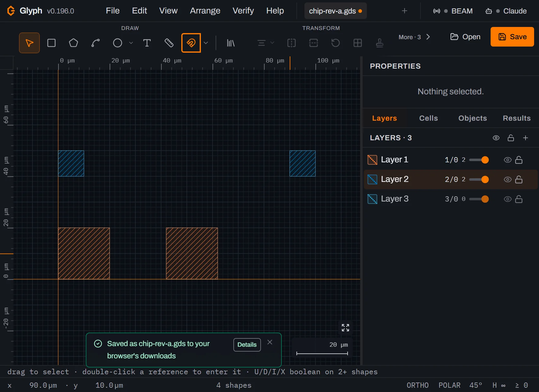Toggle visibility of all layers in header

(x=496, y=138)
